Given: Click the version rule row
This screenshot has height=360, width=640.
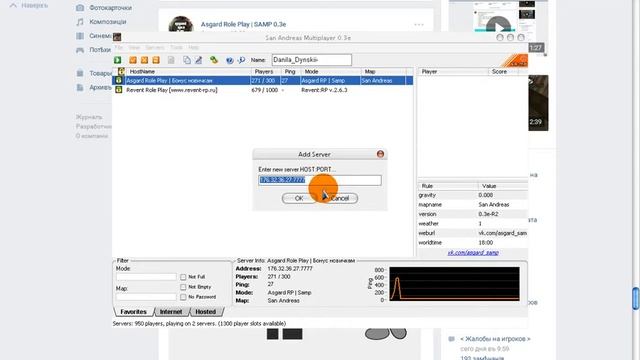Looking at the screenshot, I should click(x=473, y=214).
